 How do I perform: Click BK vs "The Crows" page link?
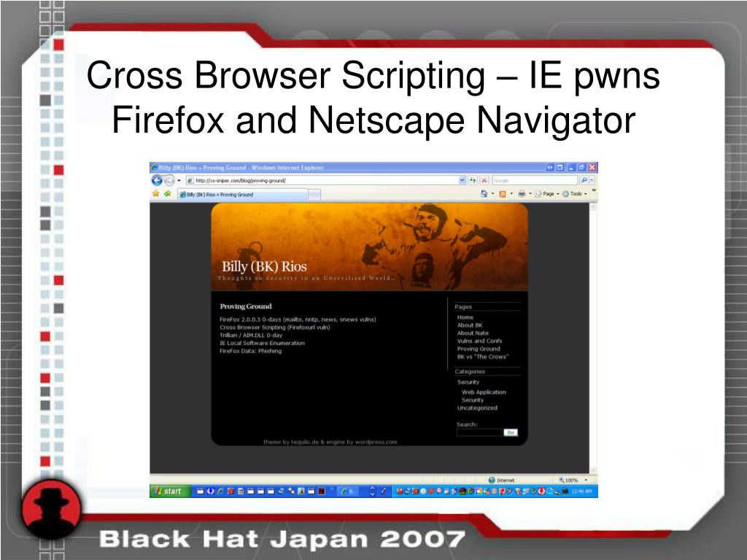click(483, 357)
